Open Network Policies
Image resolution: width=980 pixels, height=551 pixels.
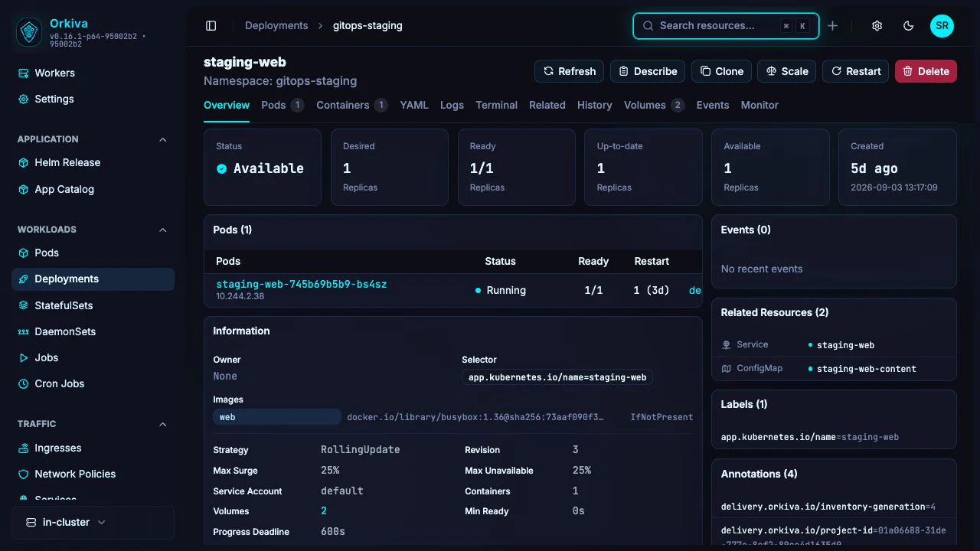93,474
